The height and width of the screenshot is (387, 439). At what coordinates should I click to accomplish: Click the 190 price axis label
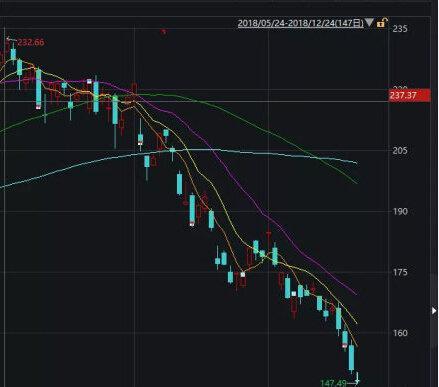[400, 211]
